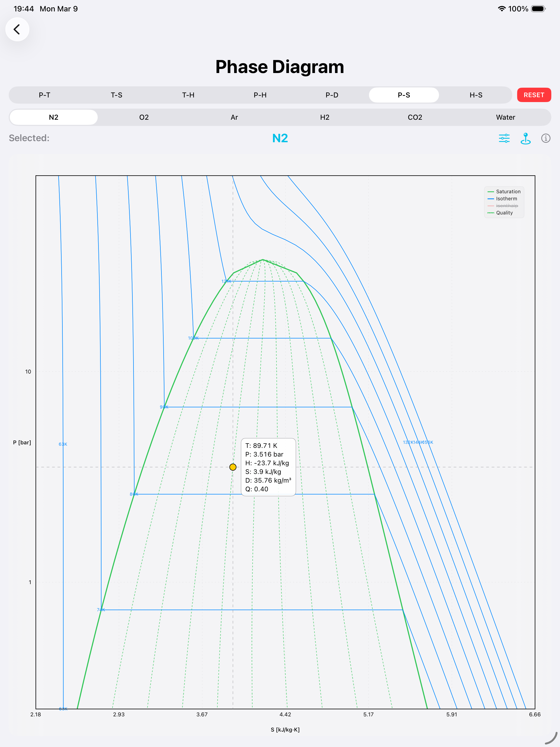Open the info circle icon
Screen dimensions: 560x747
click(x=546, y=138)
